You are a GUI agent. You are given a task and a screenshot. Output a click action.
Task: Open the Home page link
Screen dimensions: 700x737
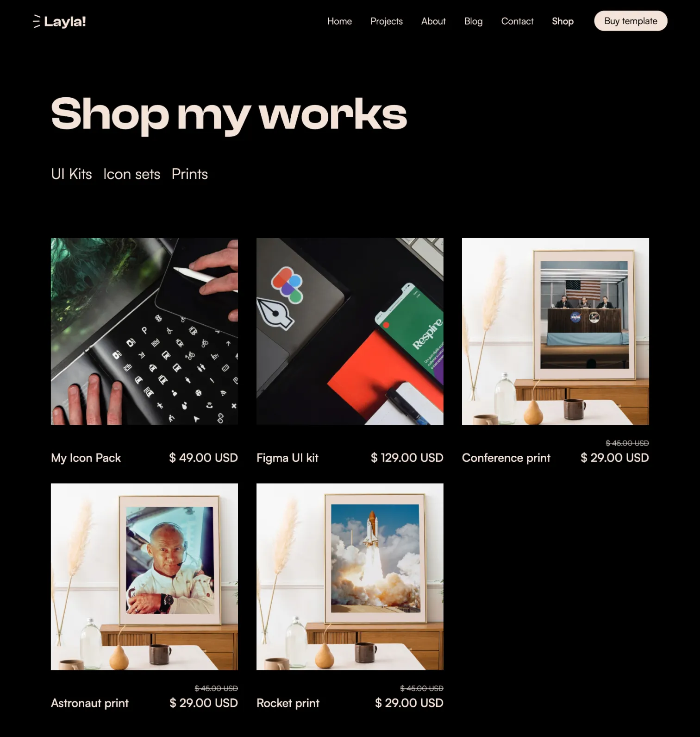click(x=339, y=21)
